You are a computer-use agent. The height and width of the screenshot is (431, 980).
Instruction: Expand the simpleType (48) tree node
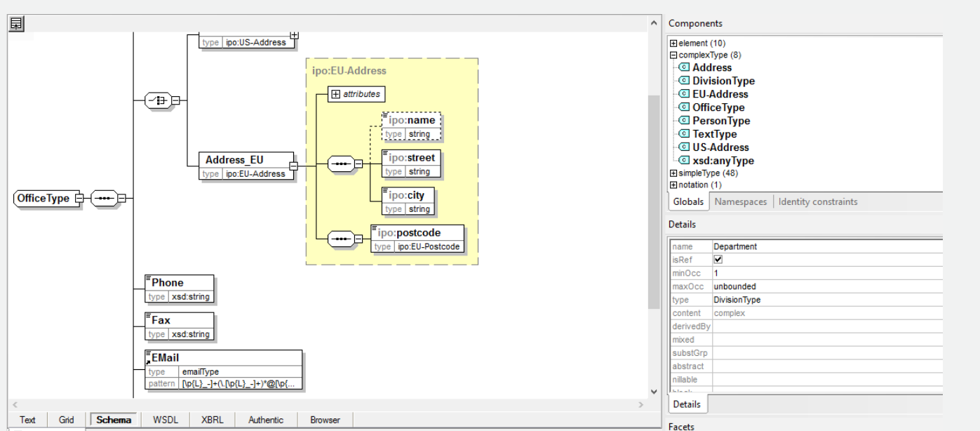click(x=673, y=173)
